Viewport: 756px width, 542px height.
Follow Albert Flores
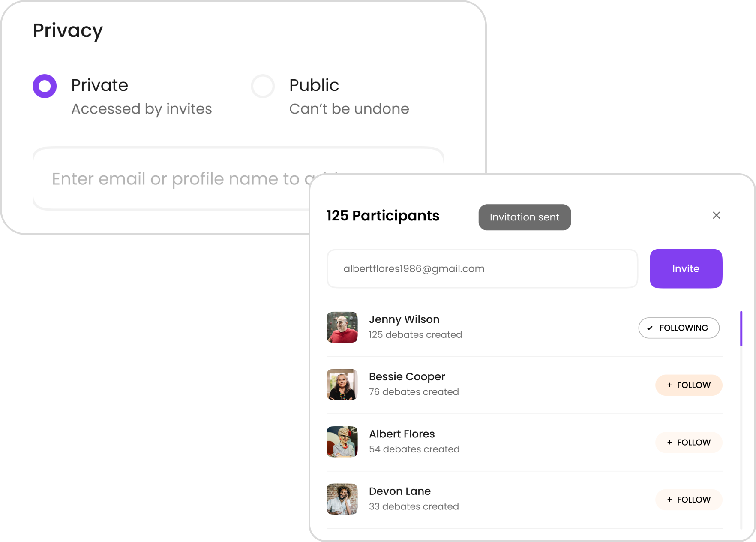689,443
